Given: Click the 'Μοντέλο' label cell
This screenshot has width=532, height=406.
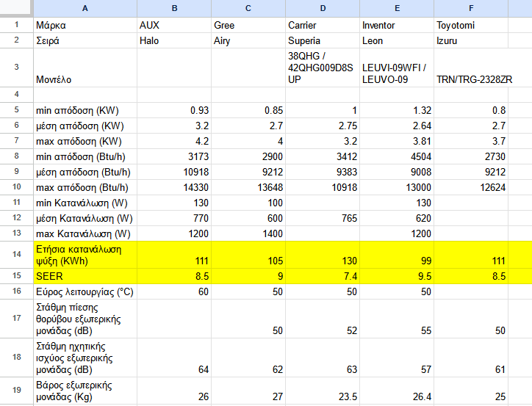Looking at the screenshot, I should pyautogui.click(x=85, y=68).
